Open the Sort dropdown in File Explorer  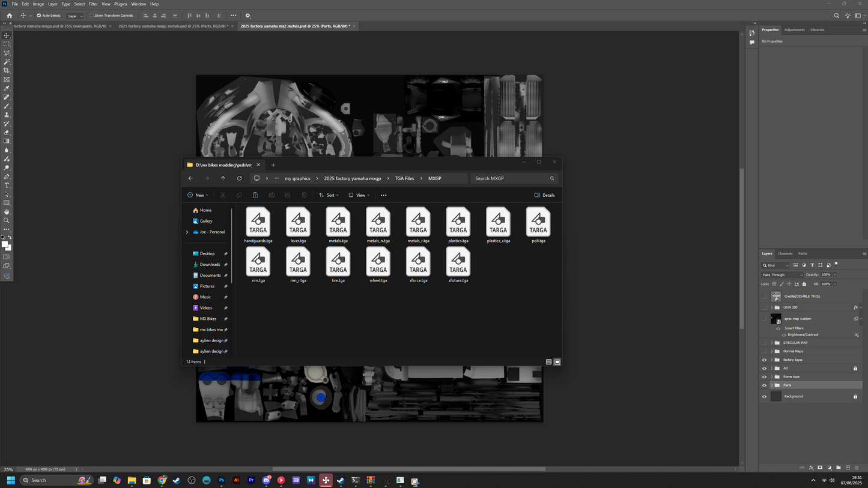point(329,195)
